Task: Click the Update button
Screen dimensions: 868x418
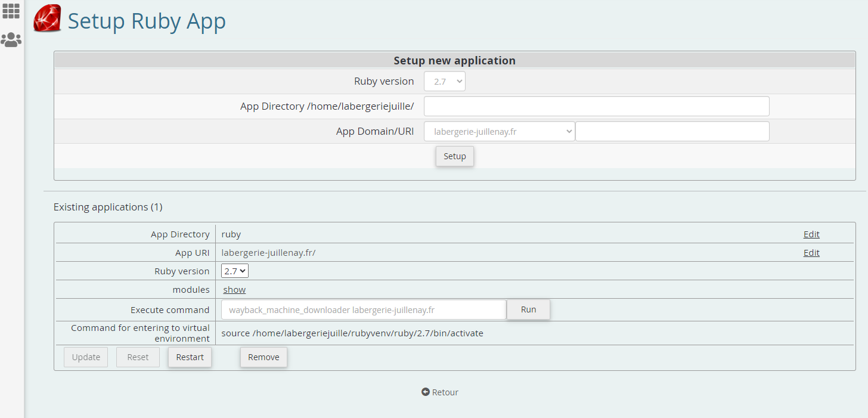Action: click(86, 357)
